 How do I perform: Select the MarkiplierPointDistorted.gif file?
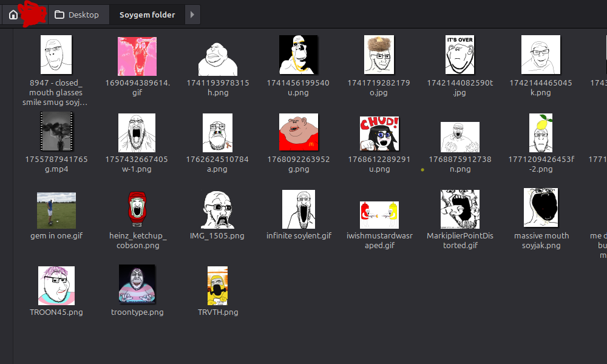point(460,209)
